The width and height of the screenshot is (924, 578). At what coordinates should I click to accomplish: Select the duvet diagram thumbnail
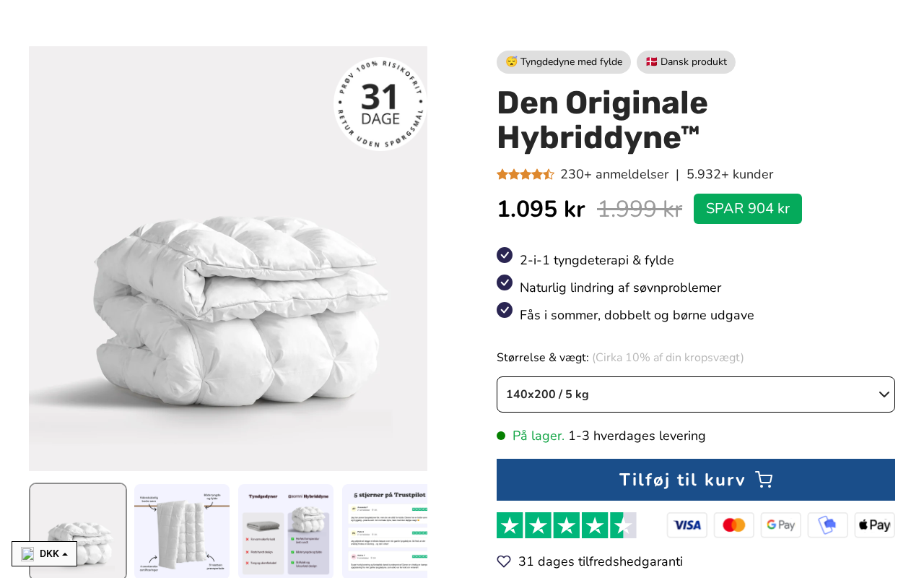(182, 530)
